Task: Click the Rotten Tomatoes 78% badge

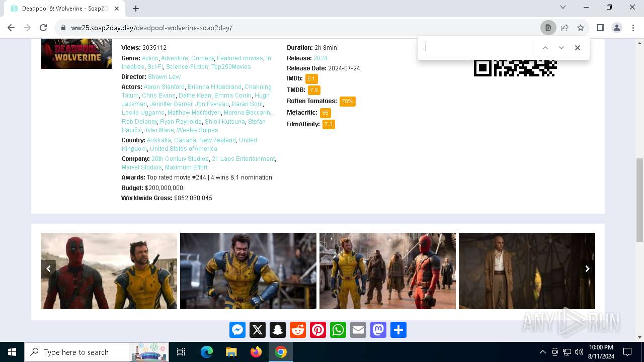Action: pos(348,101)
